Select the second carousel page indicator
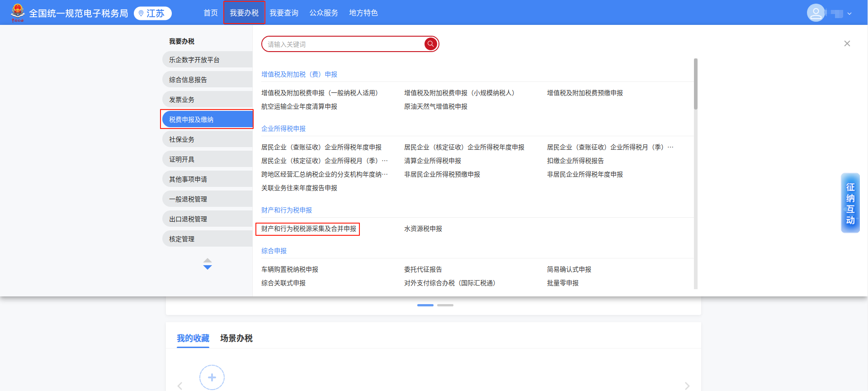868x391 pixels. click(445, 305)
